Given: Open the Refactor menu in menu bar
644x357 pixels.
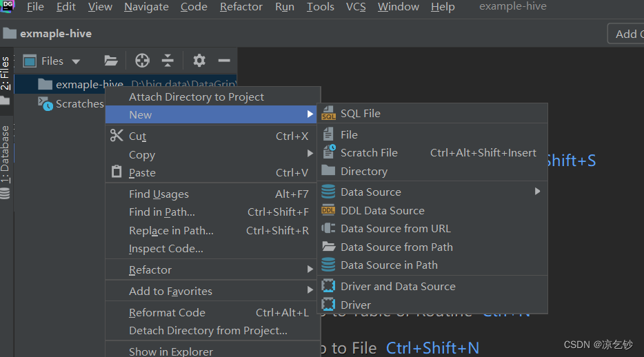Looking at the screenshot, I should pos(241,7).
